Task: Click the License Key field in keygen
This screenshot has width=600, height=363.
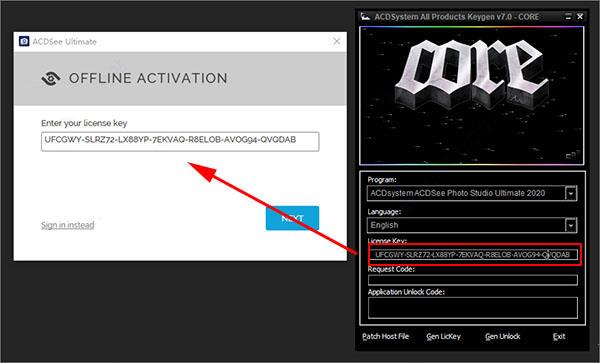Action: pos(474,255)
